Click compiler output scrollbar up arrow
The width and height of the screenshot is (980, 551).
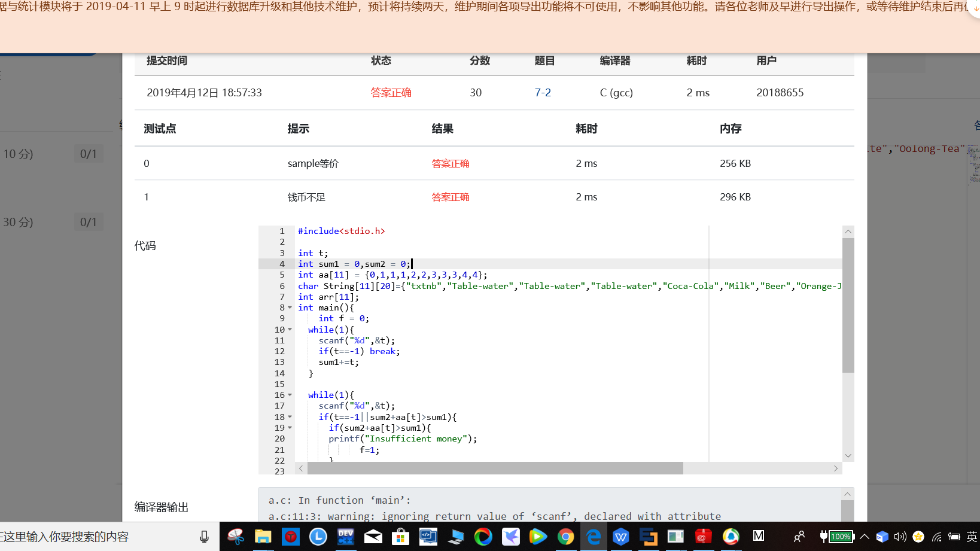point(847,494)
